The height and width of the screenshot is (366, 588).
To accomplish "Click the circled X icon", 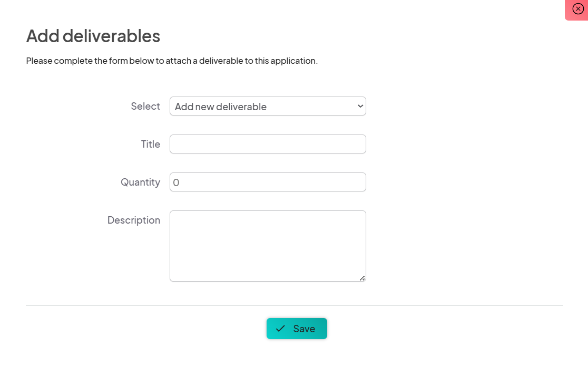I will click(577, 9).
